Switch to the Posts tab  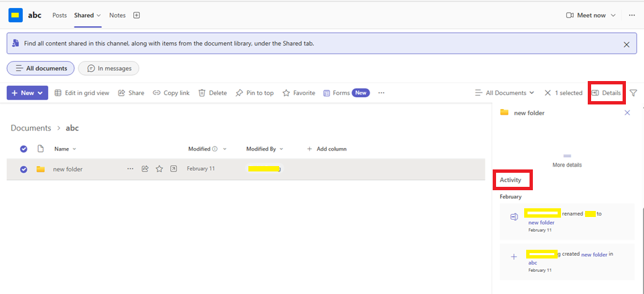click(x=60, y=15)
